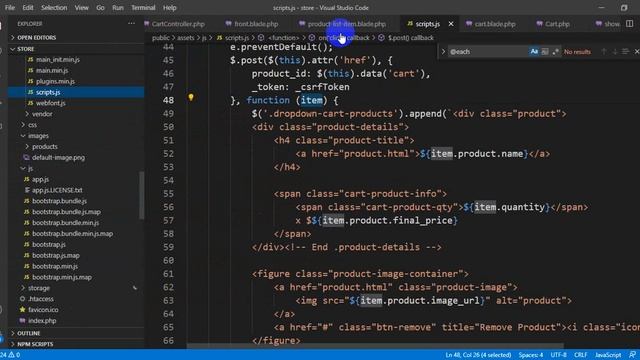Collapse the images folder

click(38, 136)
